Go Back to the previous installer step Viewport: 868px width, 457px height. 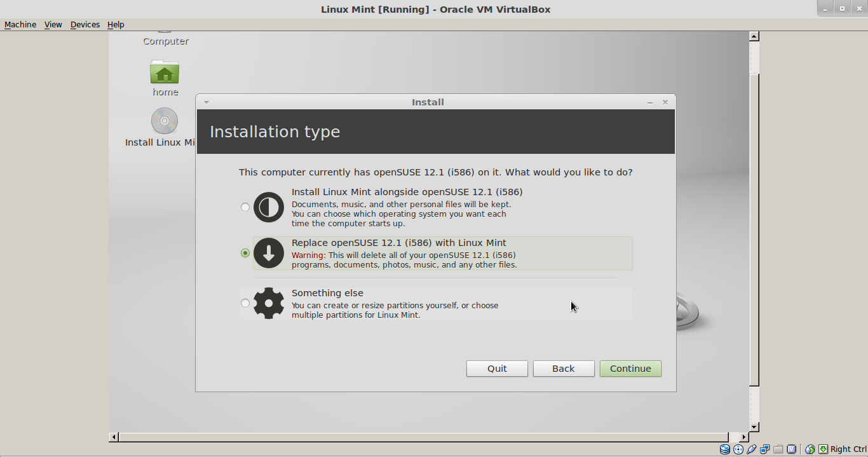click(x=564, y=369)
